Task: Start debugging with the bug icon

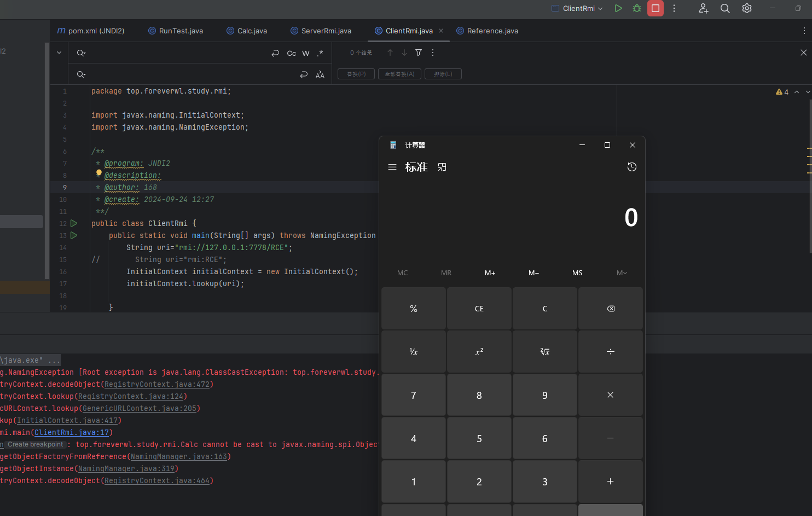Action: click(637, 8)
